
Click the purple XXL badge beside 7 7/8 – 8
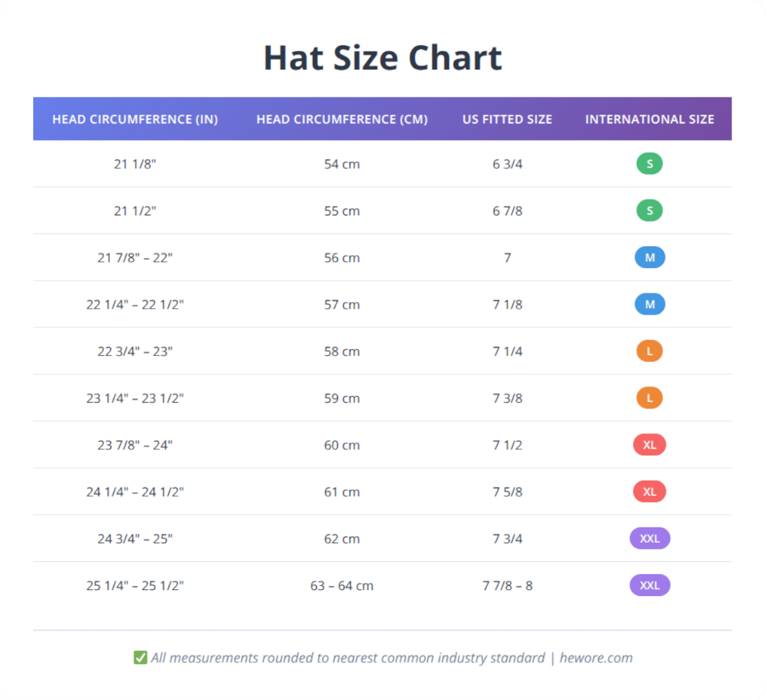tap(649, 585)
